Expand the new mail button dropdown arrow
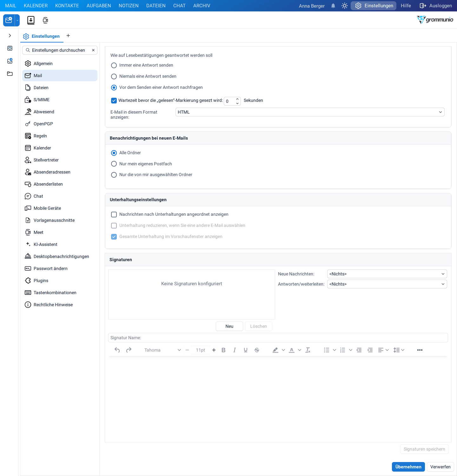This screenshot has height=476, width=457. tap(17, 20)
